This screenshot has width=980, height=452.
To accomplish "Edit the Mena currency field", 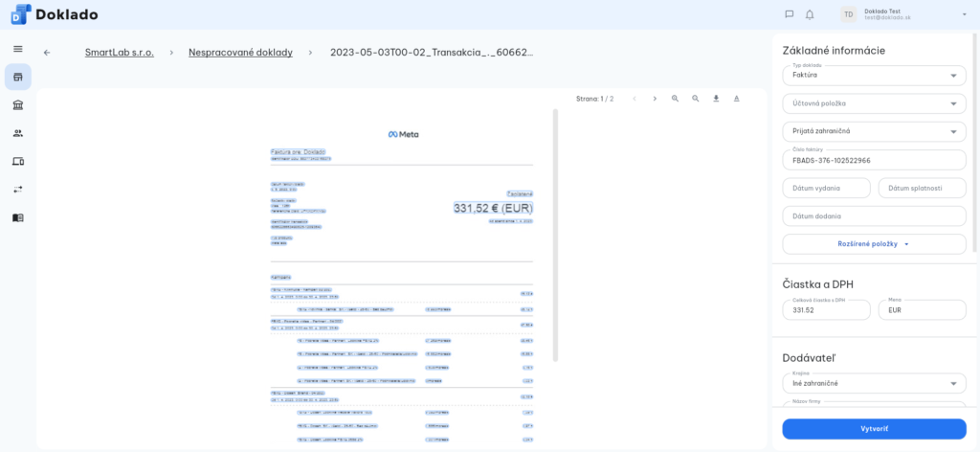I will (x=923, y=309).
